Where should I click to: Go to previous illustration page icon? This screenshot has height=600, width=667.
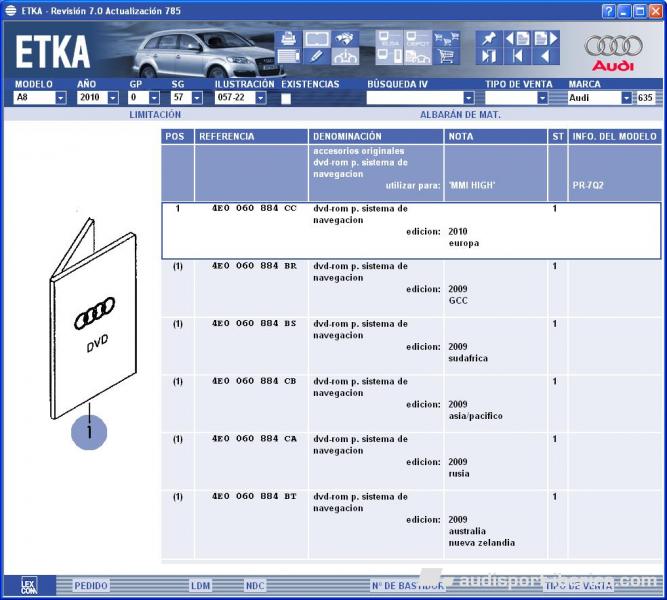point(517,39)
